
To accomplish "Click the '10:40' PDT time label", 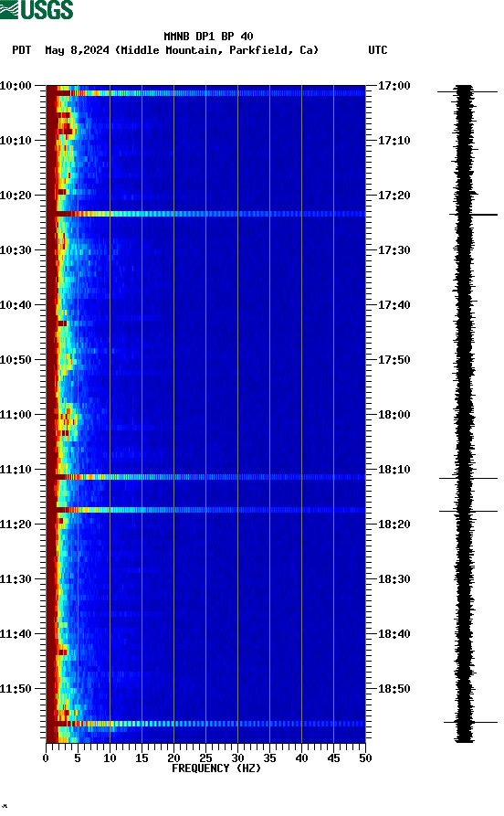I will pos(16,305).
